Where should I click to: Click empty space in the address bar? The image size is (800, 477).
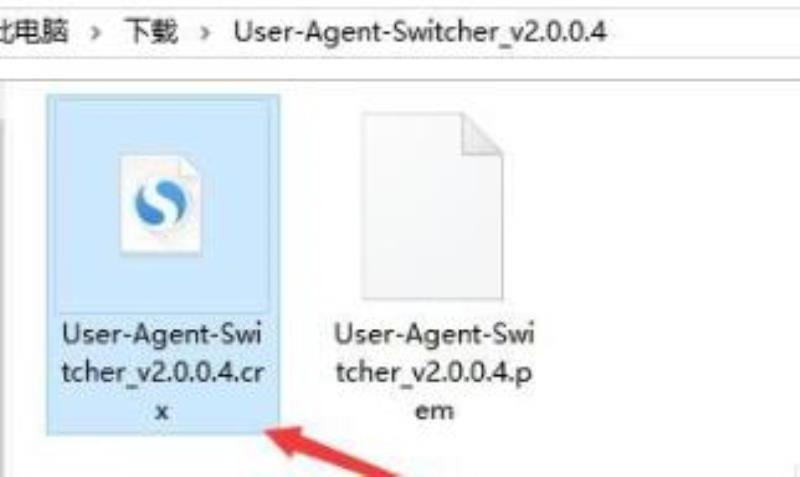pyautogui.click(x=704, y=33)
